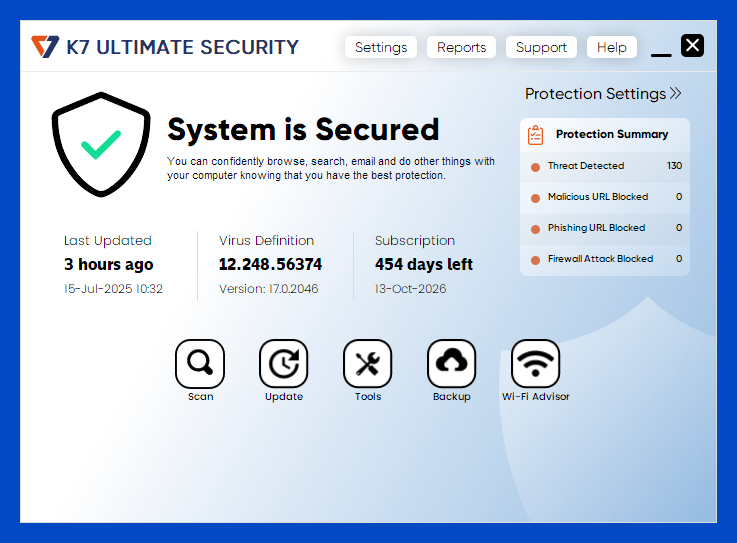This screenshot has height=543, width=737.
Task: Click the 'System is Secured' heading
Action: tap(303, 129)
